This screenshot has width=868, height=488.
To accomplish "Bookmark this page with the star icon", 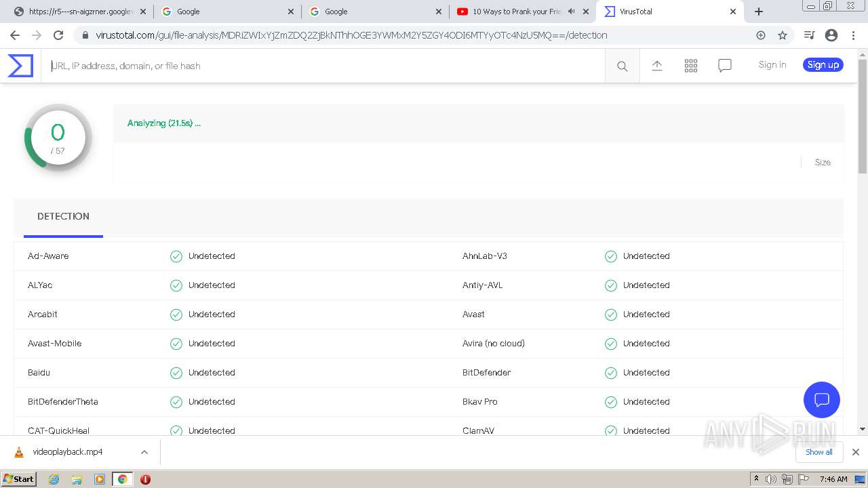I will tap(783, 35).
